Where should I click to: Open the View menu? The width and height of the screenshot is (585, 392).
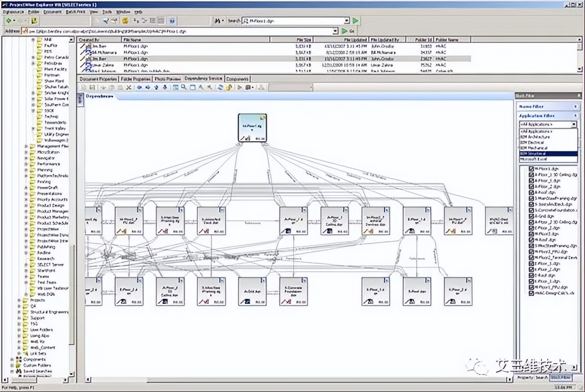click(x=94, y=12)
